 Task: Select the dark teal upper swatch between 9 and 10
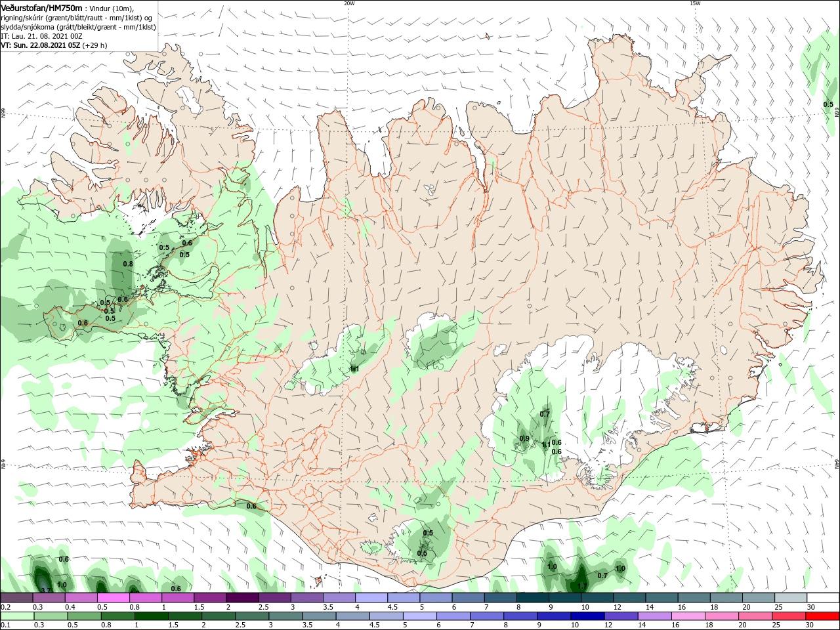[564, 598]
